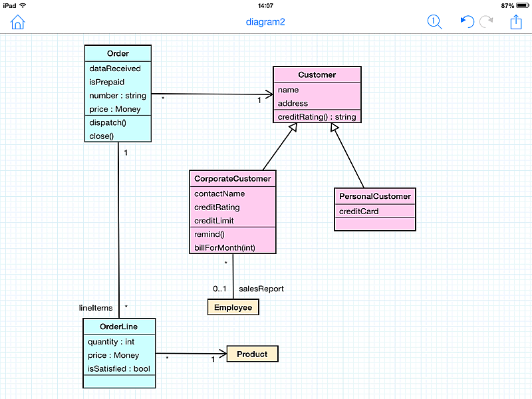Screen dimensions: 532x399
Task: Select the Order class header
Action: coord(118,54)
